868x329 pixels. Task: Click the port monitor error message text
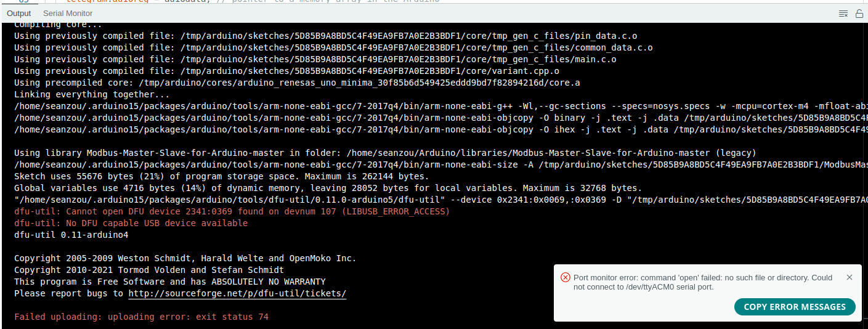(x=702, y=282)
